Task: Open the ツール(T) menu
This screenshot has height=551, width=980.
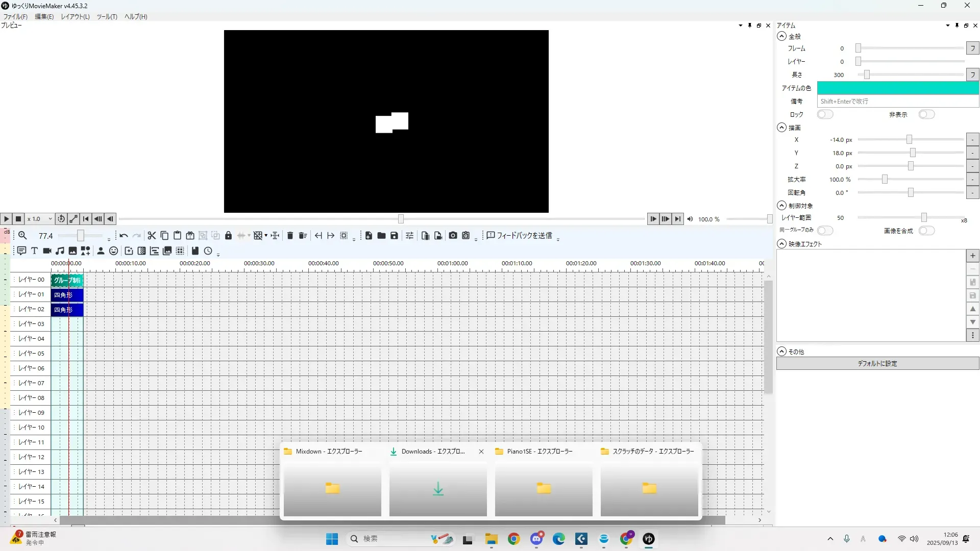Action: point(107,17)
